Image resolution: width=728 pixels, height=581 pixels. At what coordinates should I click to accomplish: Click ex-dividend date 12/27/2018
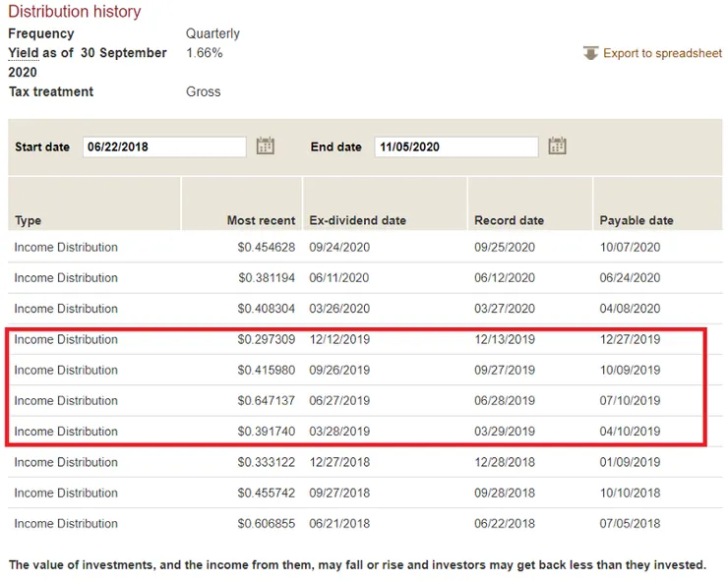point(339,462)
